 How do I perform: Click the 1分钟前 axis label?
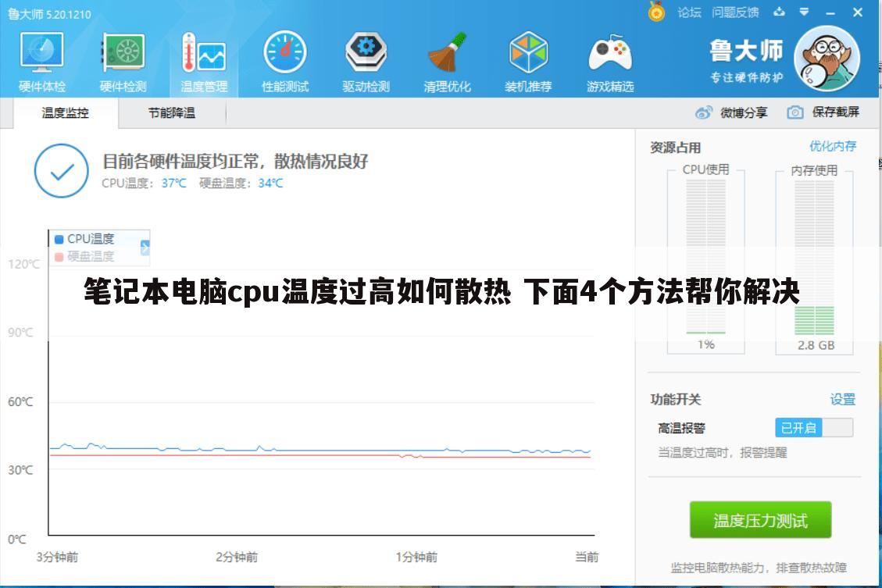click(416, 557)
